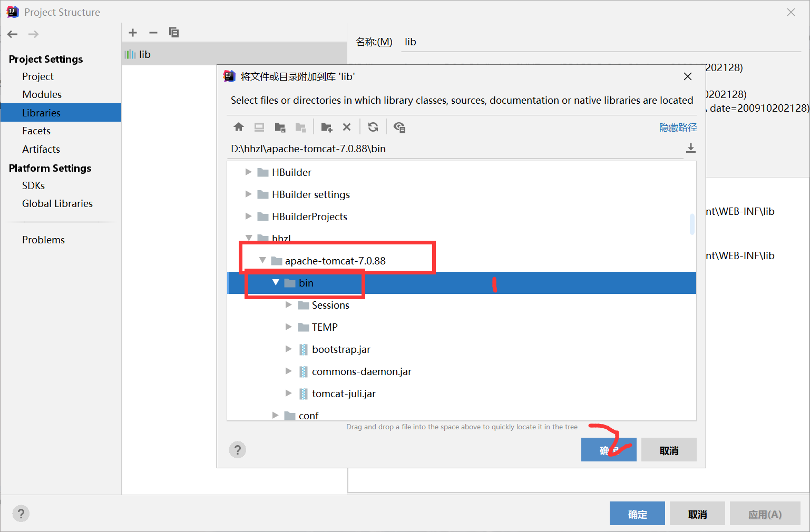Go back in Project Structure navigation

(x=13, y=34)
